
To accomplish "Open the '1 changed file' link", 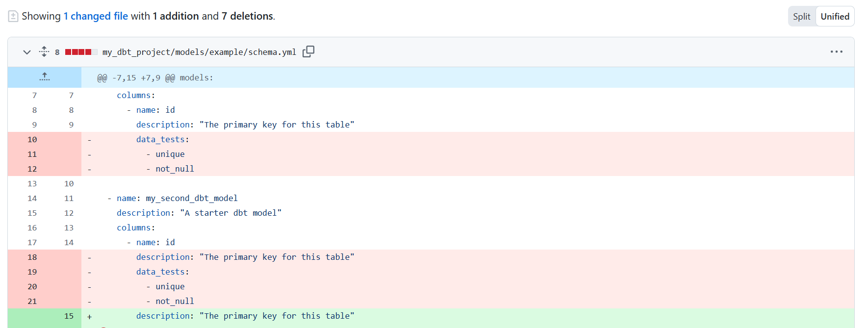I will (96, 16).
